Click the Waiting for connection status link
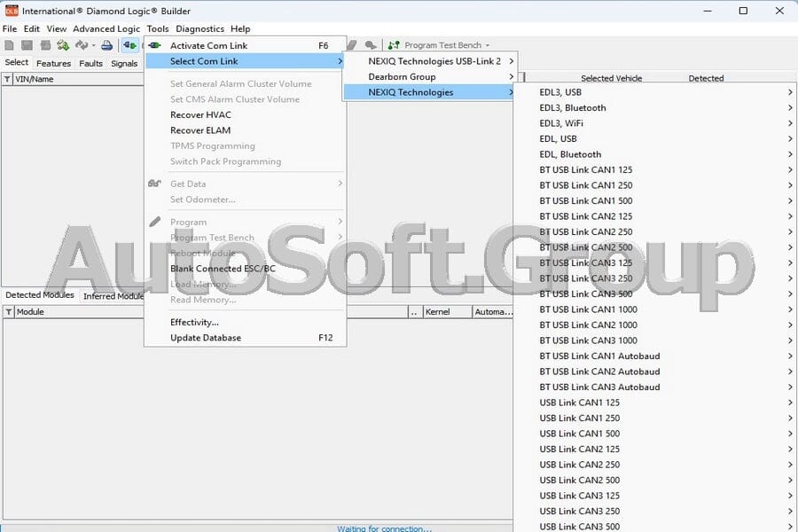Screen dimensions: 798x532 (x=384, y=528)
